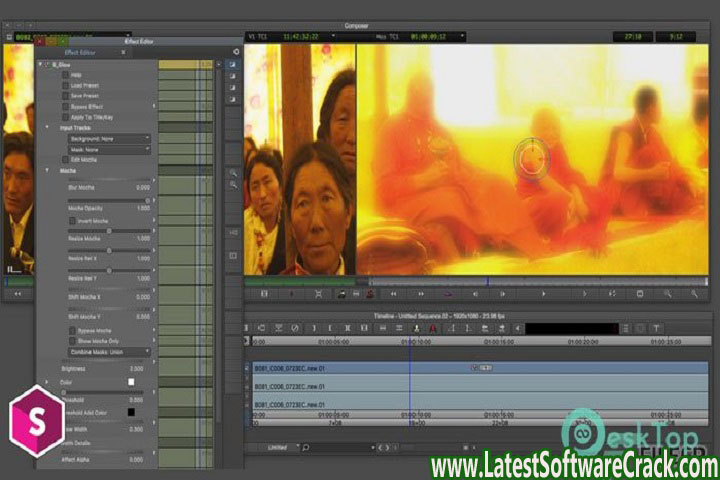720x480 pixels.
Task: Click the rewind button under source monitor
Action: point(17,294)
